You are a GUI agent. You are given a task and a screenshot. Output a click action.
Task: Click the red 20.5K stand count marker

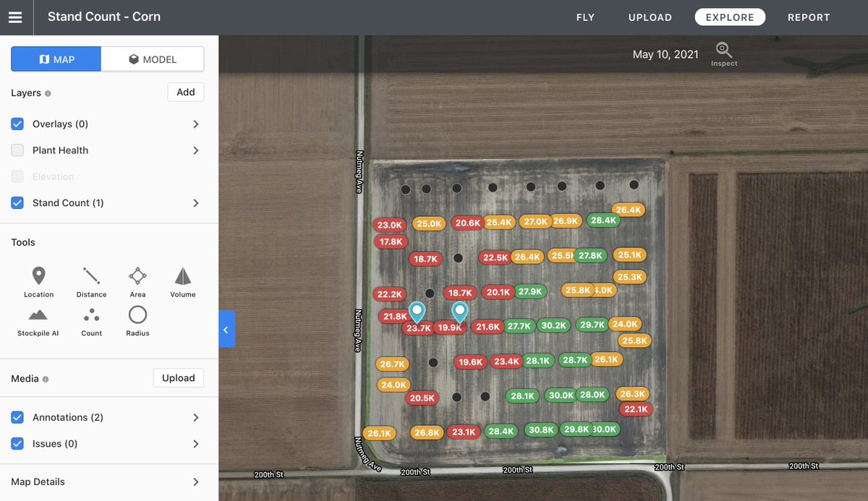click(422, 398)
